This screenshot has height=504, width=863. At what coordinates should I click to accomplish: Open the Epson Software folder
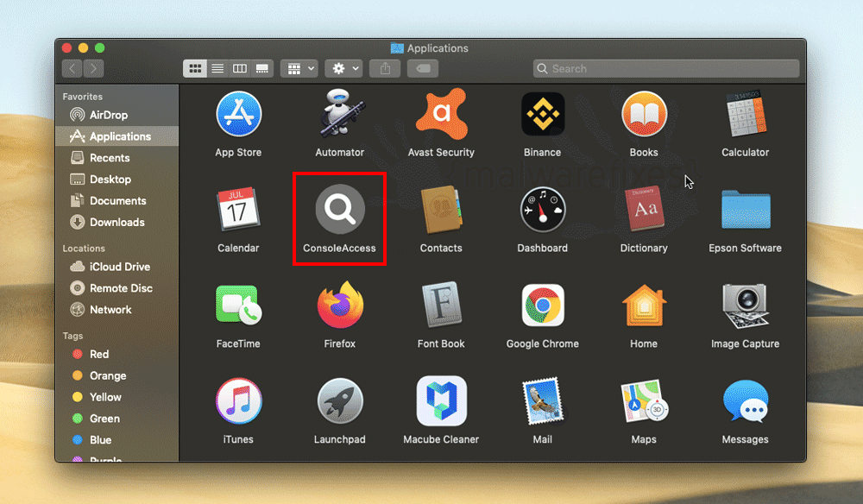[x=746, y=210]
